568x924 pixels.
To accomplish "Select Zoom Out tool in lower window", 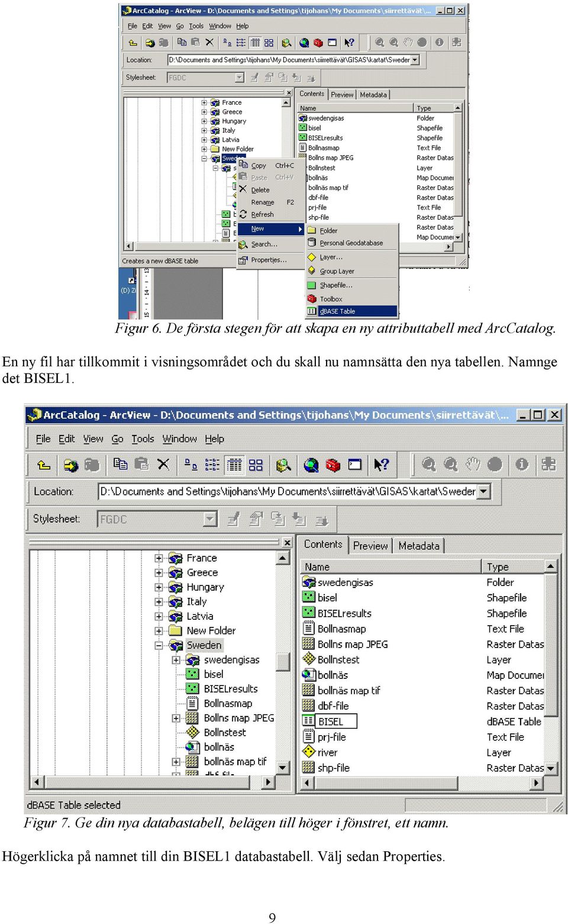I will click(451, 465).
